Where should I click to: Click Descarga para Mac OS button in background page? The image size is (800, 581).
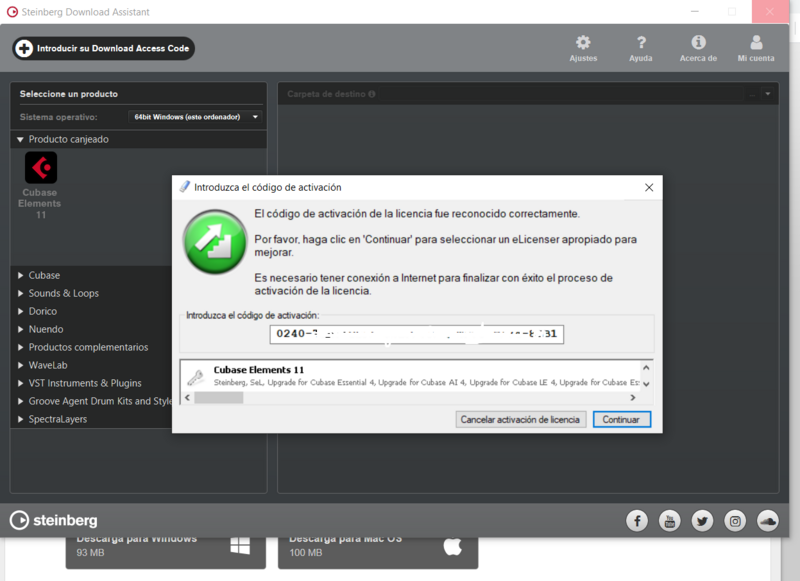[378, 552]
